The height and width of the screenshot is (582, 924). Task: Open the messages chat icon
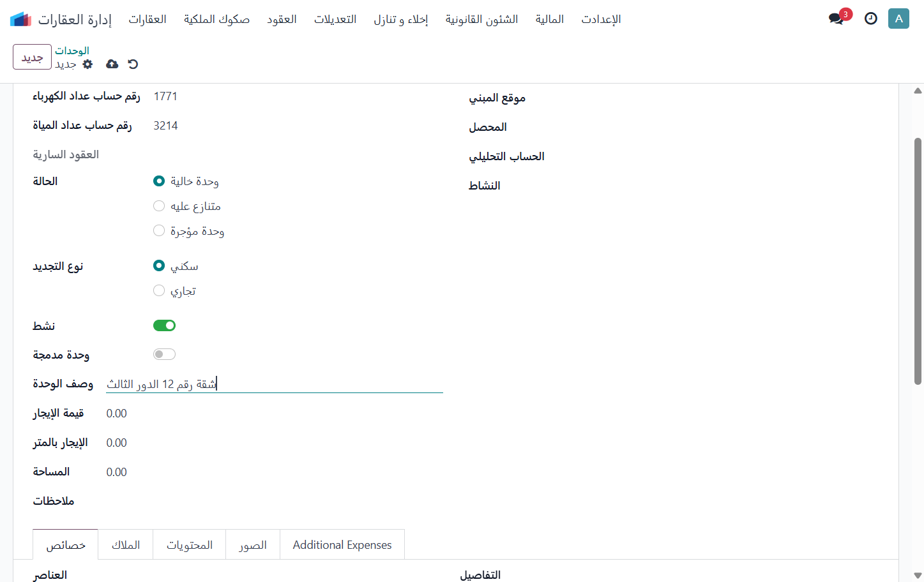coord(836,19)
